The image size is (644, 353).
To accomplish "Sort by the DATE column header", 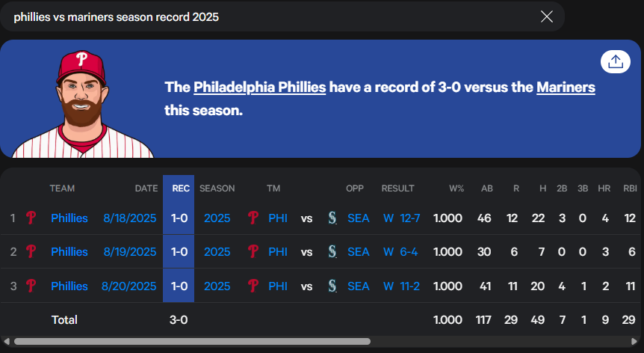I will (146, 188).
